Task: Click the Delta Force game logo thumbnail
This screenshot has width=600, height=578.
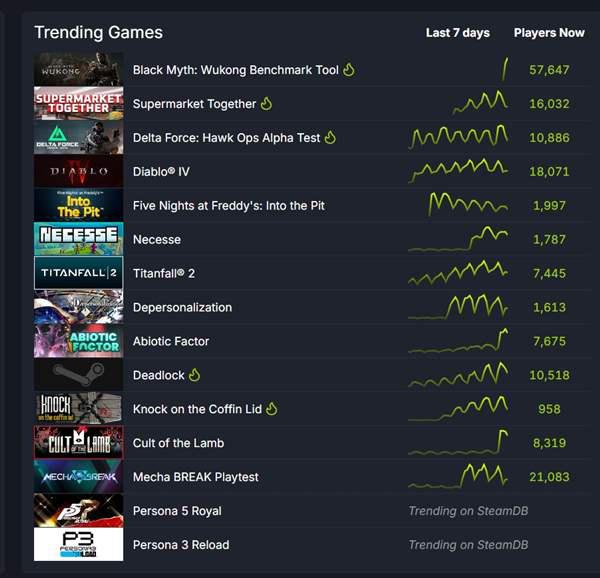Action: pos(79,138)
